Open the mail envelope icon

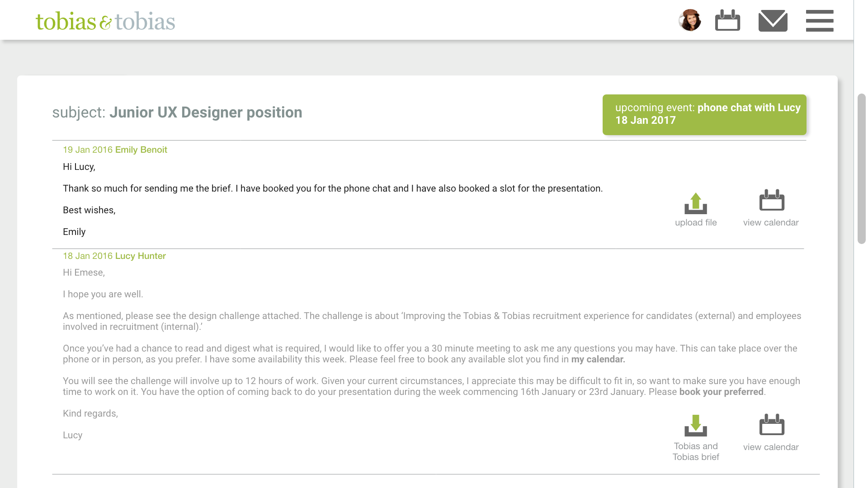773,21
